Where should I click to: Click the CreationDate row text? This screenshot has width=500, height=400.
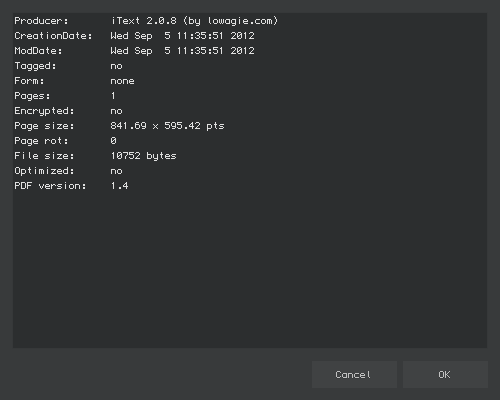tap(134, 36)
